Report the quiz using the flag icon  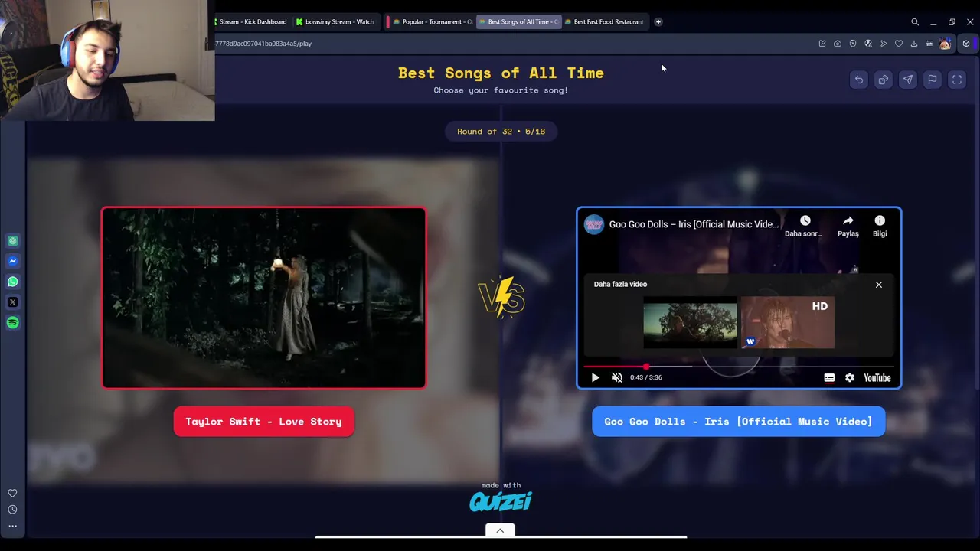click(933, 80)
